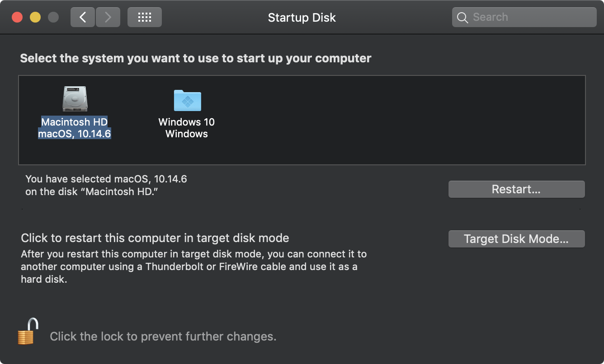Select the Windows 10 folder icon
The width and height of the screenshot is (604, 364).
tap(187, 100)
